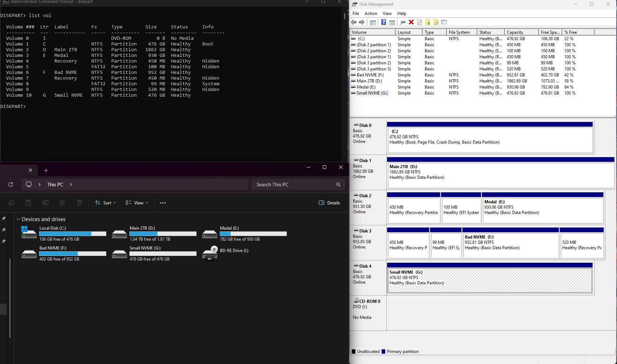Select Medal (E:) drive in Explorer
This screenshot has width=617, height=364.
[245, 234]
